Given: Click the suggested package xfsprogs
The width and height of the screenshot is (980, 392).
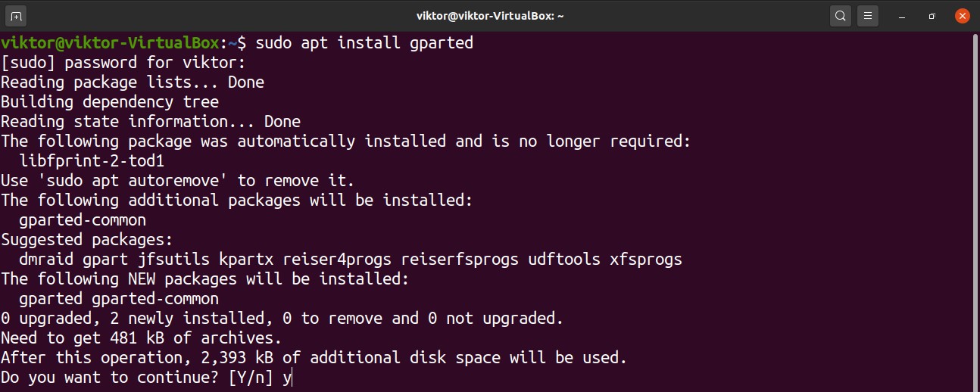Looking at the screenshot, I should 646,260.
